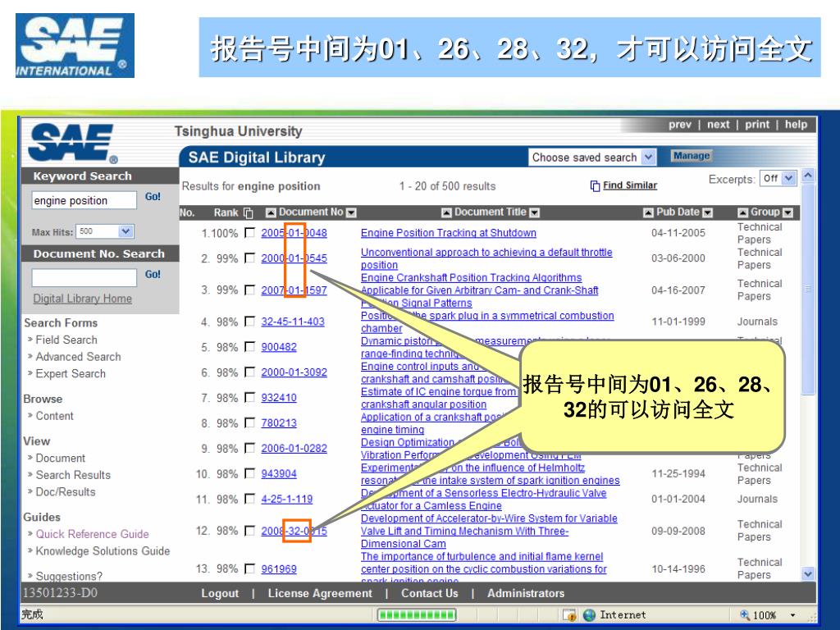
Task: Click the Document No. Search input field
Action: pos(84,277)
